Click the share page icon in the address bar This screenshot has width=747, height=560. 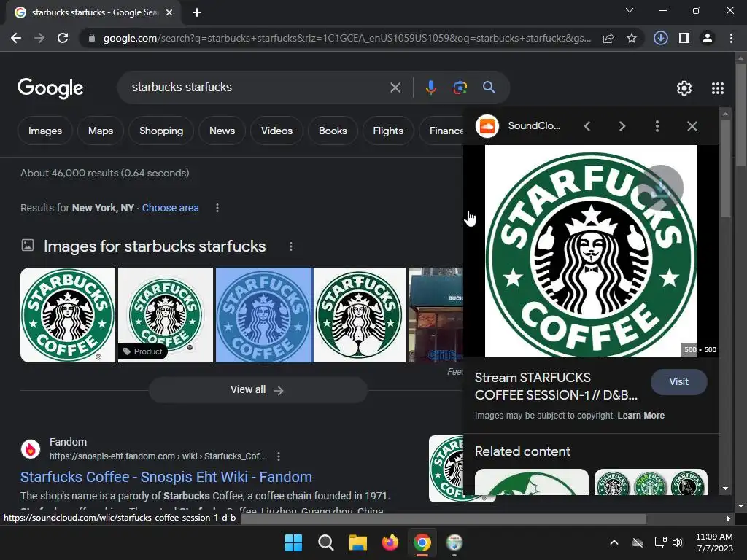pyautogui.click(x=608, y=38)
